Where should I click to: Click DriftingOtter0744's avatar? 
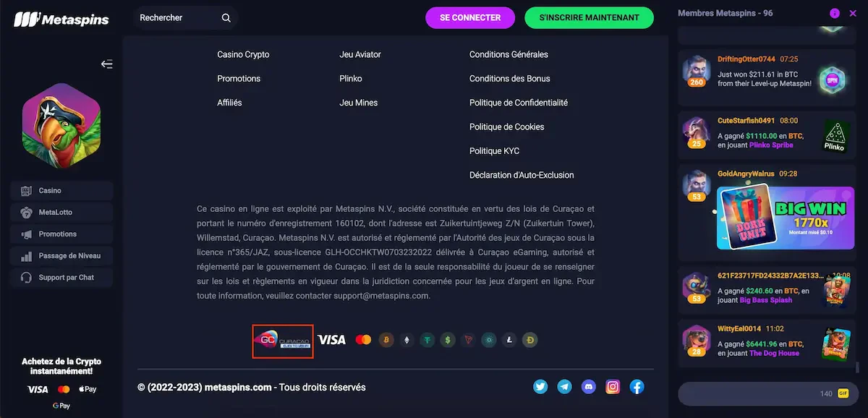tap(697, 71)
